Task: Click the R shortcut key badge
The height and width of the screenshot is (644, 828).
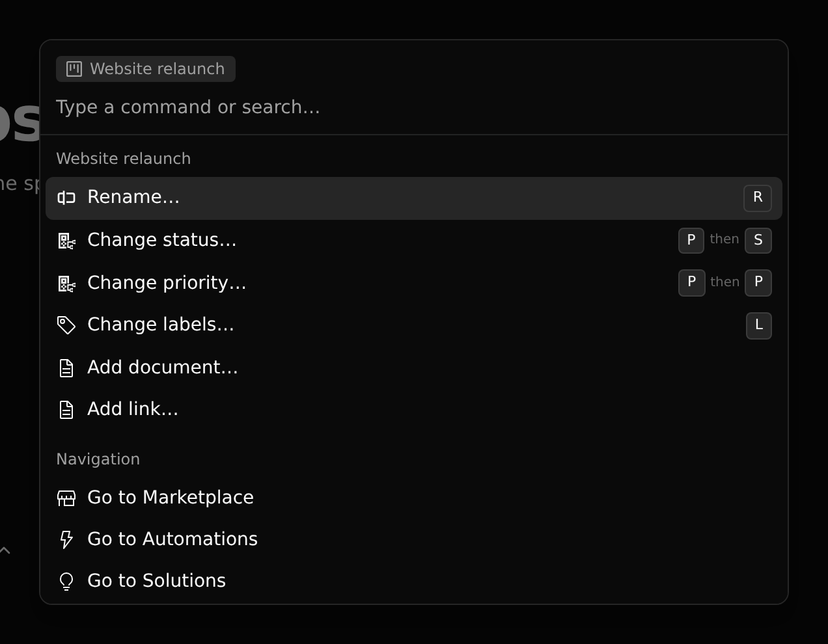Action: click(758, 198)
